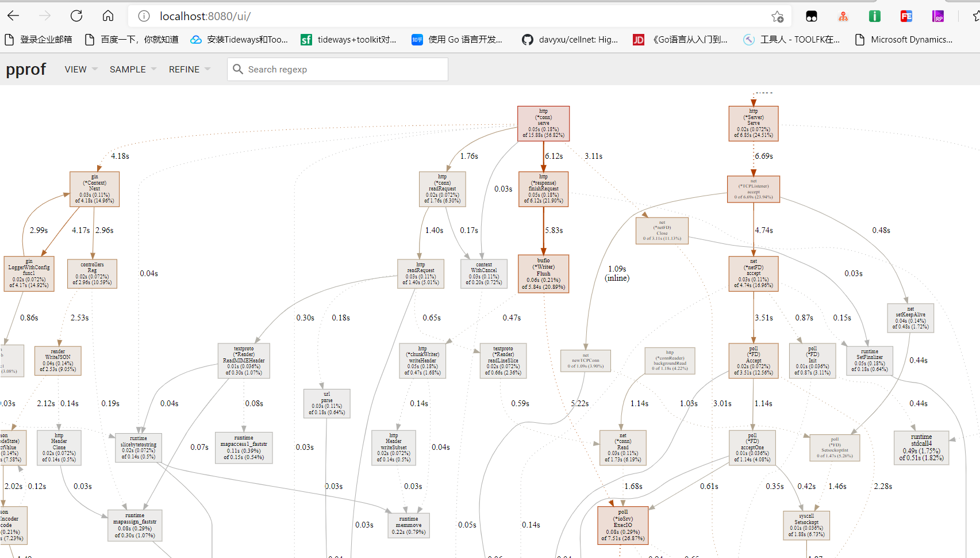Viewport: 980px width, 558px height.
Task: Open the VIEW menu
Action: [75, 69]
